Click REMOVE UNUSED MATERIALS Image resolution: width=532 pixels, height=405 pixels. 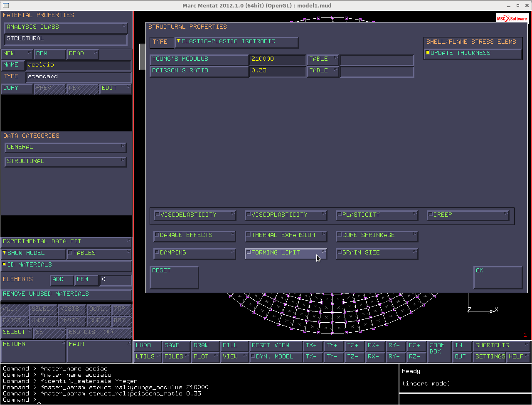pyautogui.click(x=66, y=295)
